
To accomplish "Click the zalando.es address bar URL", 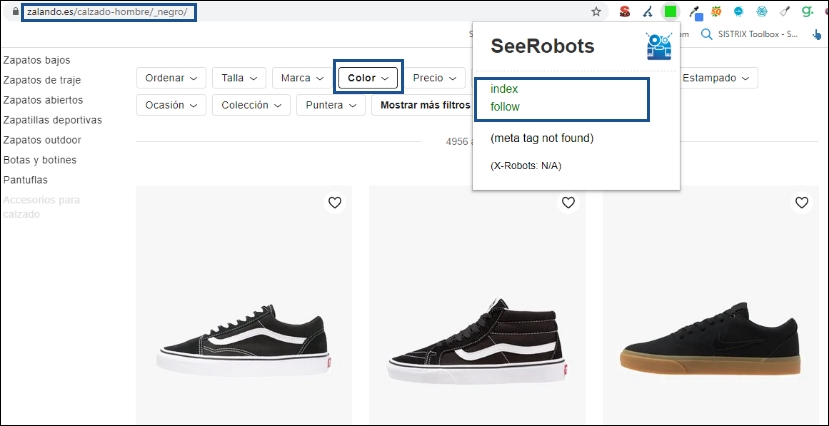I will 107,12.
